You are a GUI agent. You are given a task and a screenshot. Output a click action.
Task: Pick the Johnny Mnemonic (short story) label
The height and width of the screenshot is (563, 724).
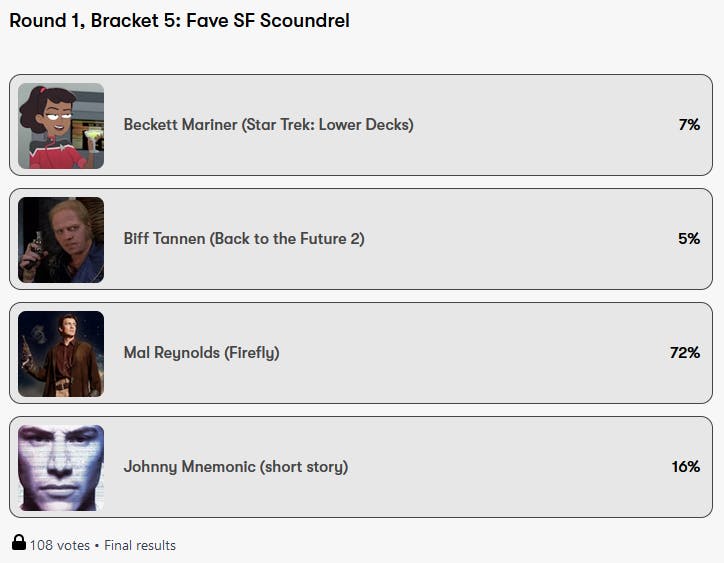pos(236,467)
